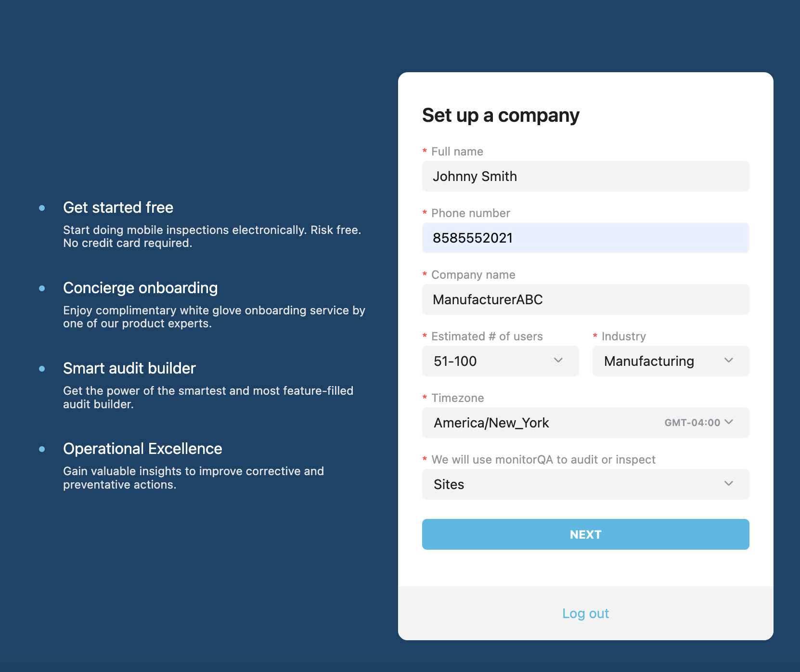This screenshot has width=800, height=672.
Task: Click the Estimated users dropdown chevron
Action: pyautogui.click(x=558, y=361)
